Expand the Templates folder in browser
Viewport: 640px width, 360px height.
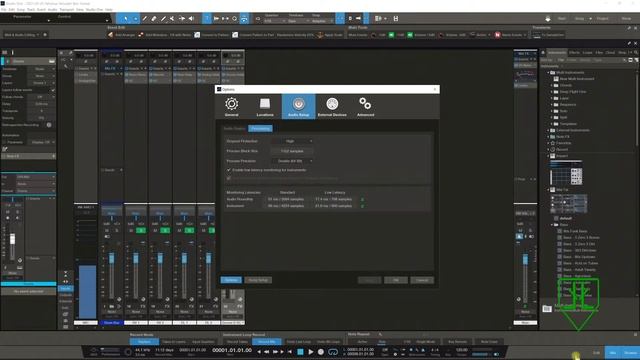point(552,124)
